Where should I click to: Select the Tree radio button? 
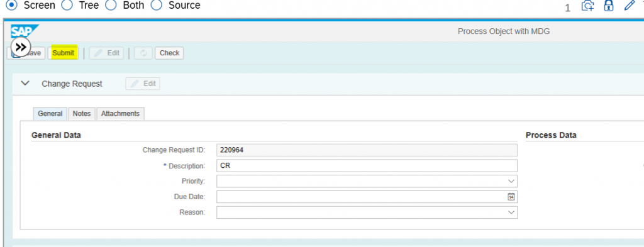tap(67, 5)
